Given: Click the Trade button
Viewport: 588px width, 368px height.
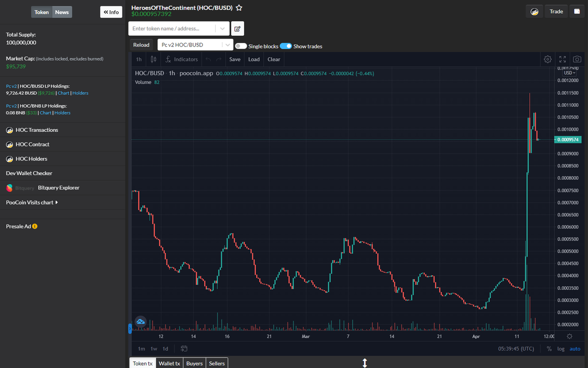Looking at the screenshot, I should [556, 11].
